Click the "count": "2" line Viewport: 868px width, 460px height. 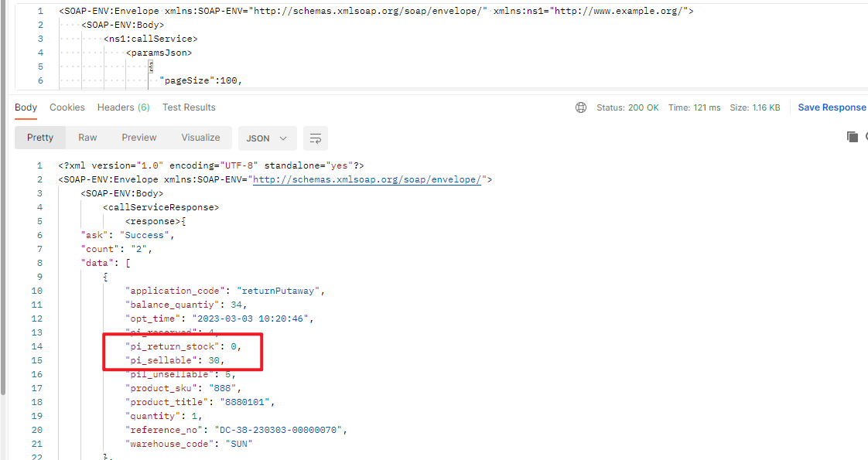pos(116,250)
